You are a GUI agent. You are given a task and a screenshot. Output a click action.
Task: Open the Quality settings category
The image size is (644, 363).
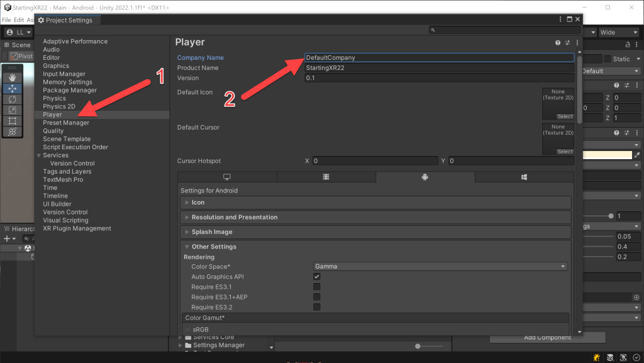pos(53,131)
